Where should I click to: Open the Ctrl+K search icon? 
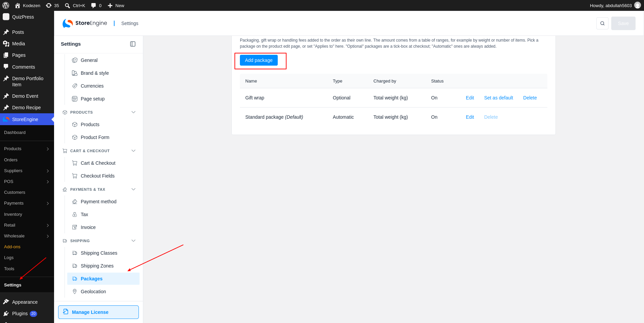point(68,5)
